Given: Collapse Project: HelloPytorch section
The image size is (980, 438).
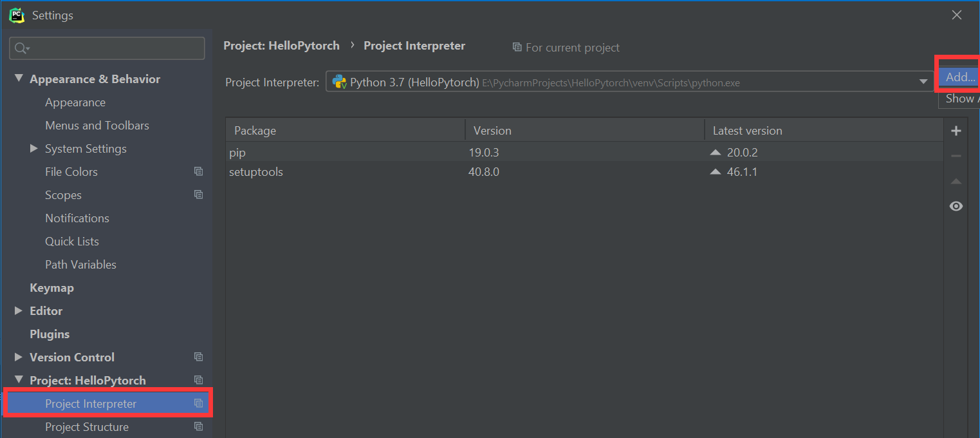Looking at the screenshot, I should coord(18,380).
